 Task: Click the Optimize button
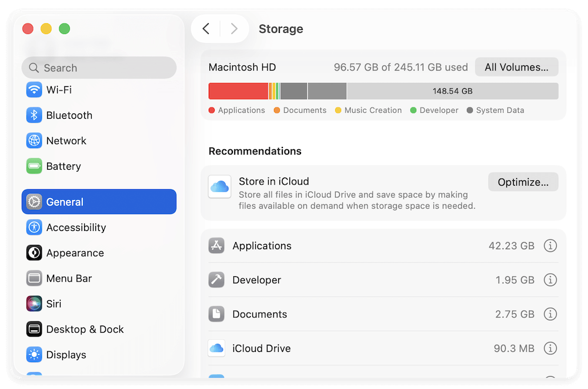click(x=523, y=182)
